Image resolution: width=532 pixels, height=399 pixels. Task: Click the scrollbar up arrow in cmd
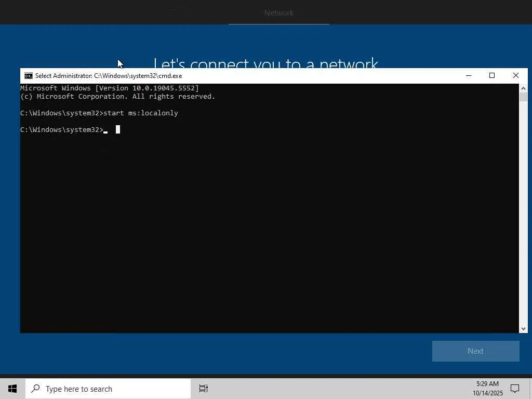coord(523,88)
